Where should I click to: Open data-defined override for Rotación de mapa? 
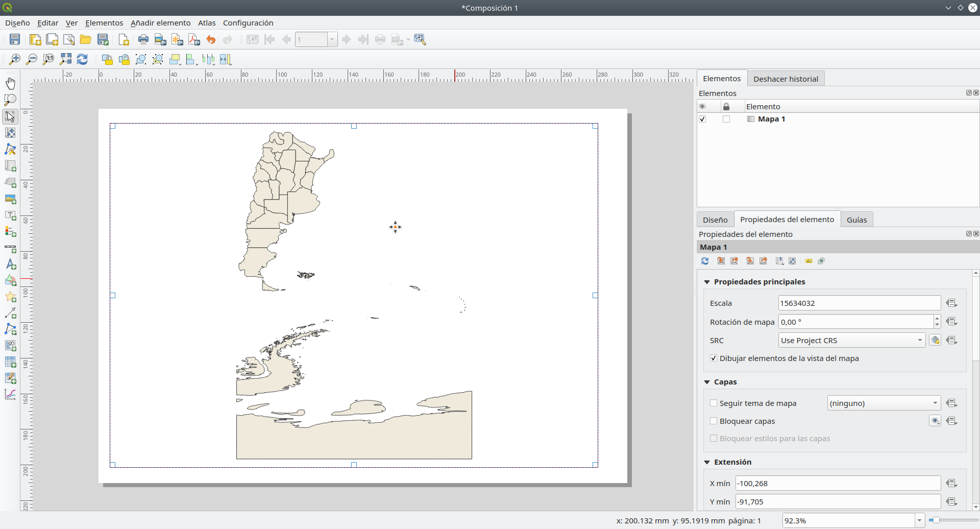[x=951, y=321]
